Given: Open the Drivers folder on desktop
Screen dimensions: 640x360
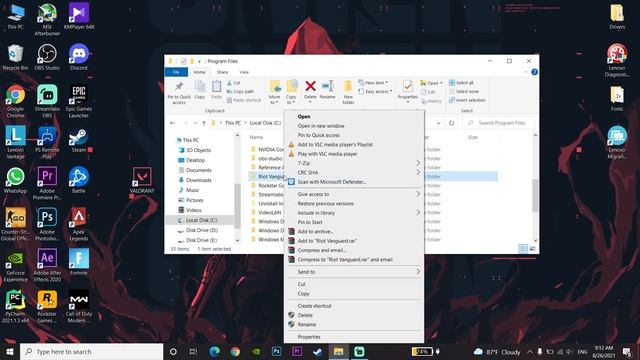Looking at the screenshot, I should 617,16.
